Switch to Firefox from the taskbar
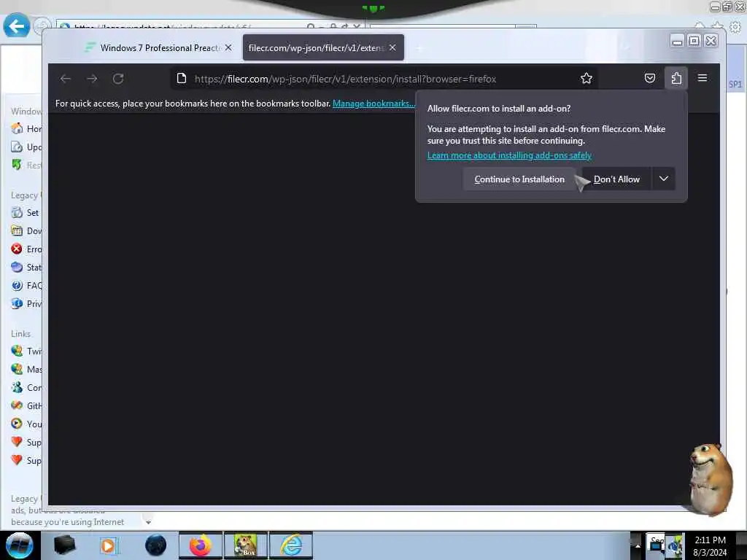Screen dimensions: 747x560 click(201, 545)
